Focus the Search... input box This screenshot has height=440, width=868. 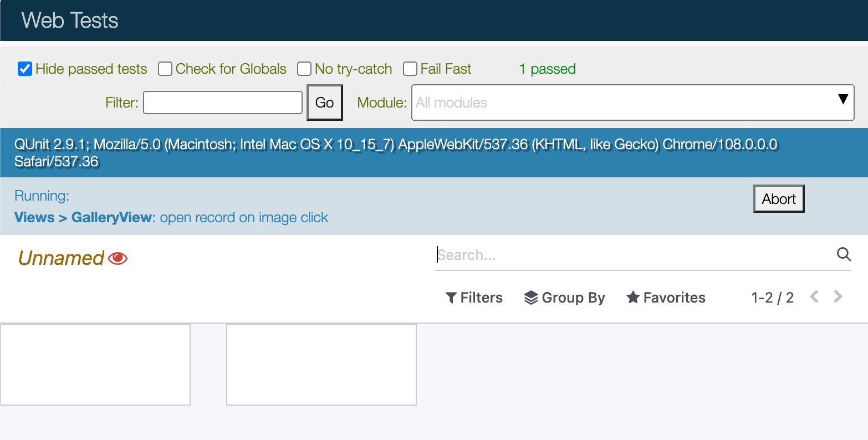click(x=632, y=255)
